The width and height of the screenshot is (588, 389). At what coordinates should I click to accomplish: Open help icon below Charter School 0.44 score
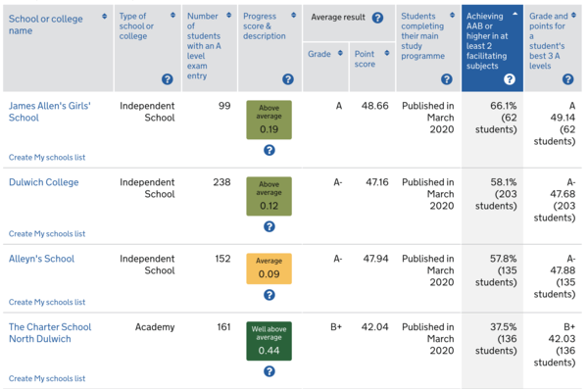coord(269,371)
